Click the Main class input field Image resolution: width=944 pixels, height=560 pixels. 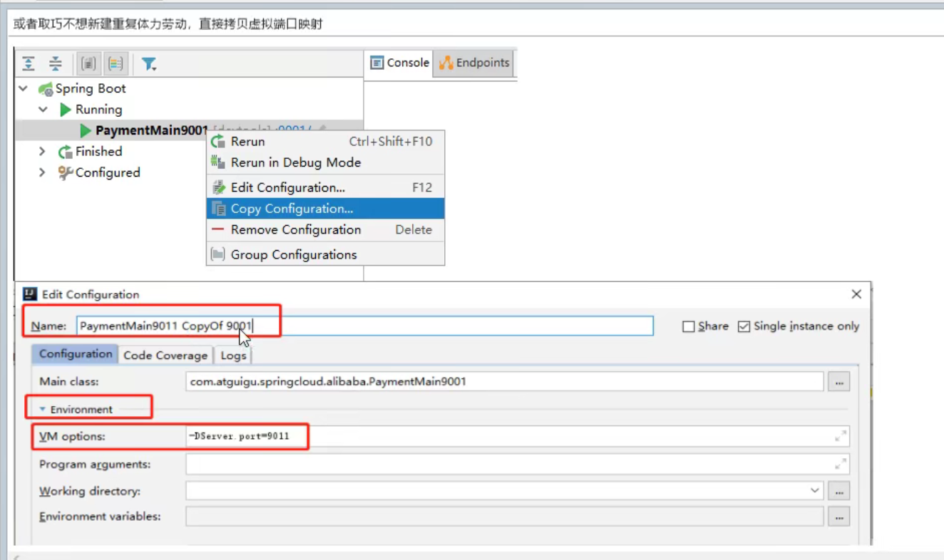click(504, 382)
